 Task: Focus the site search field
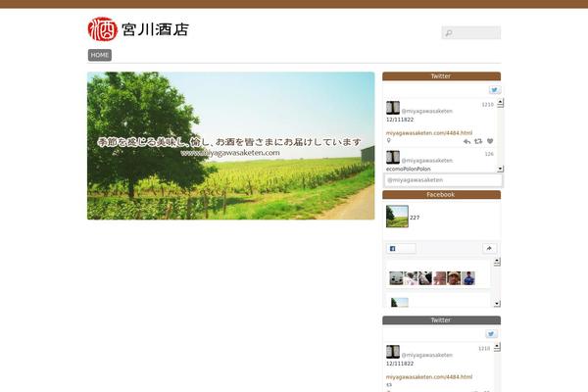(x=471, y=32)
